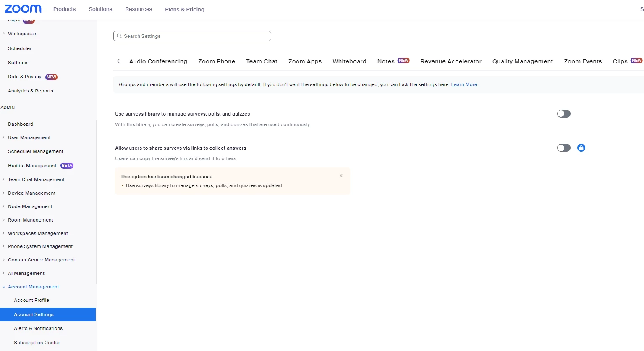This screenshot has height=351, width=644.
Task: Open Settings in the sidebar
Action: tap(18, 63)
